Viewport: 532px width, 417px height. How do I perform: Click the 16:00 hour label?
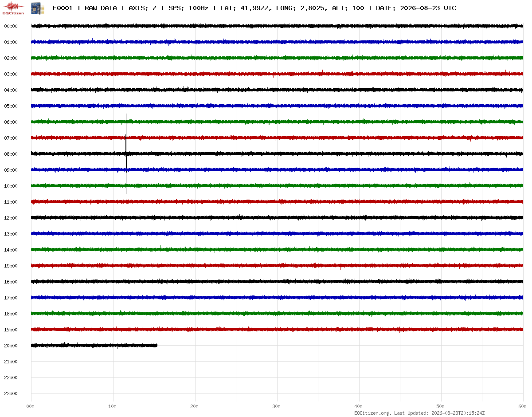11,282
